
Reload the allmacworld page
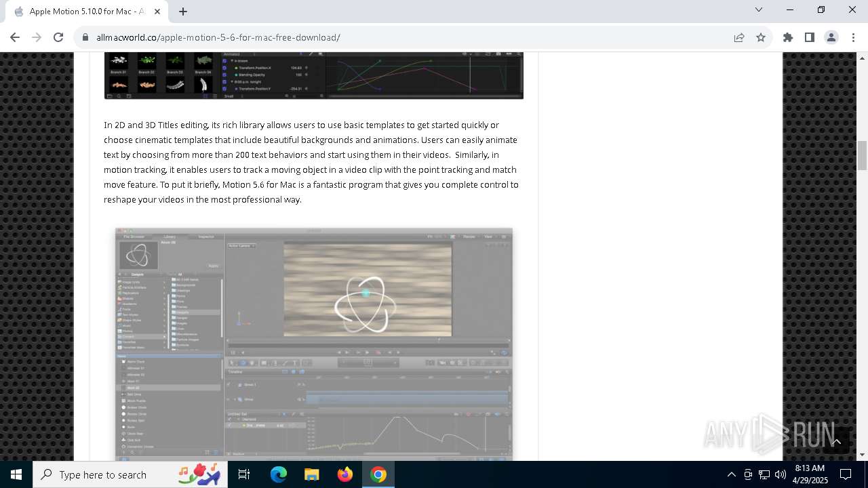(x=58, y=37)
